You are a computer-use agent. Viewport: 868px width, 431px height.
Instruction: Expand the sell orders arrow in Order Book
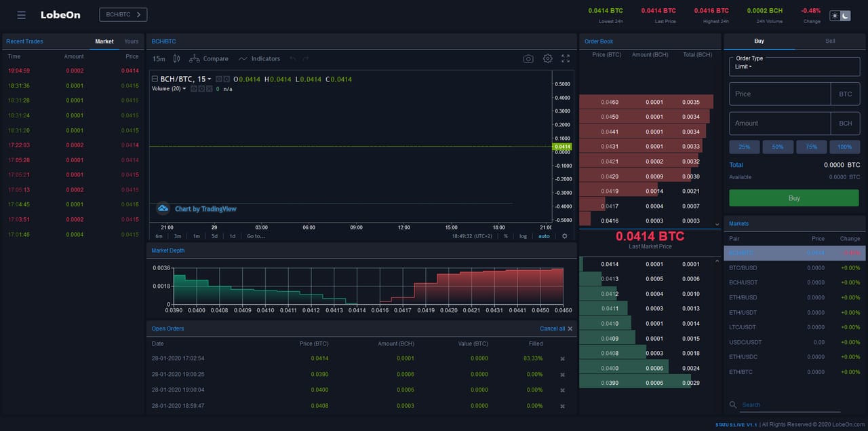tap(717, 224)
